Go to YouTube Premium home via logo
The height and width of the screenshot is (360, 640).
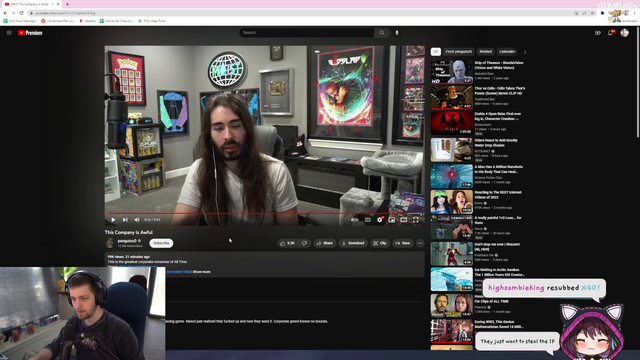coord(30,33)
